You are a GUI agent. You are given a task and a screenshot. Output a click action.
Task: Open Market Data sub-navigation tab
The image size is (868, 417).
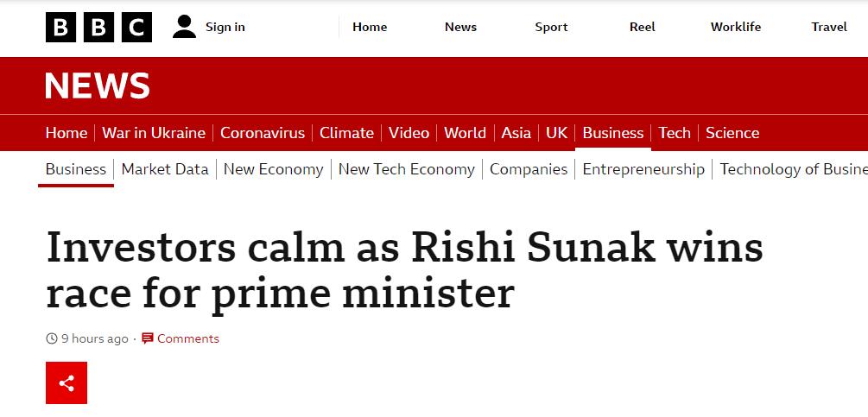(x=165, y=169)
